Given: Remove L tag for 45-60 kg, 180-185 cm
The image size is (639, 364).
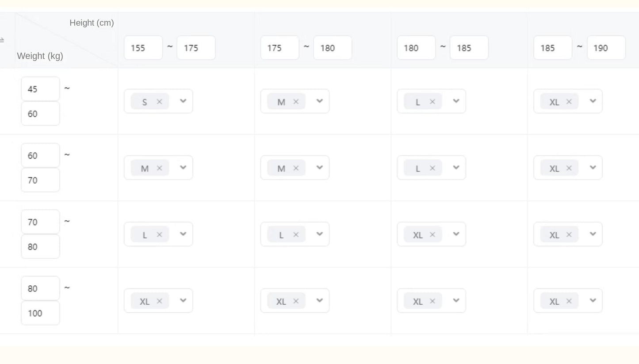Looking at the screenshot, I should [x=432, y=102].
